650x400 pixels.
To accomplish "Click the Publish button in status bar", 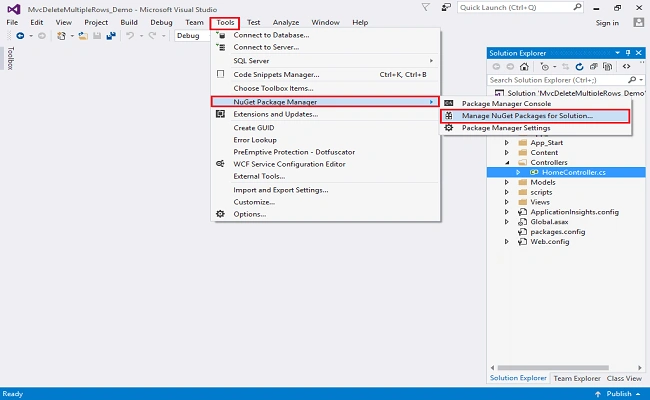I will click(x=618, y=394).
